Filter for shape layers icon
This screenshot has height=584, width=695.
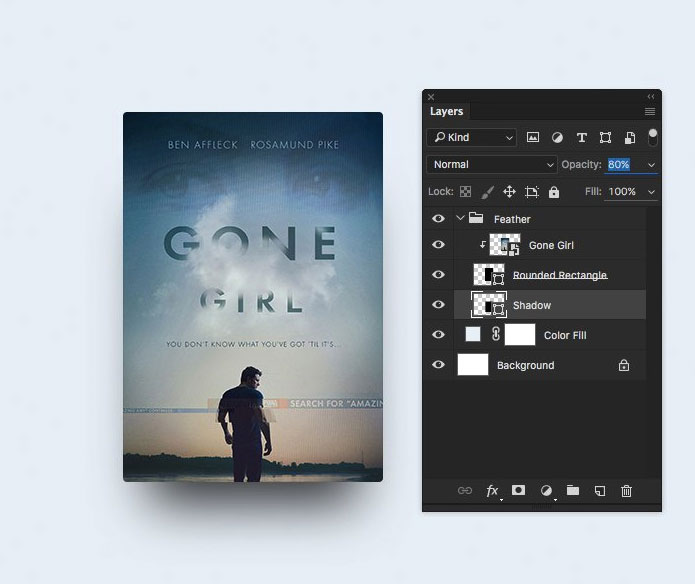point(605,138)
